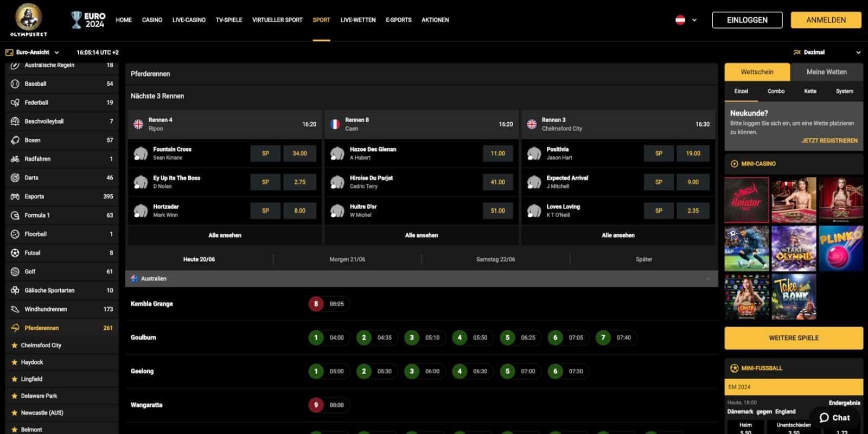Open Darts from the sidebar

coord(31,177)
